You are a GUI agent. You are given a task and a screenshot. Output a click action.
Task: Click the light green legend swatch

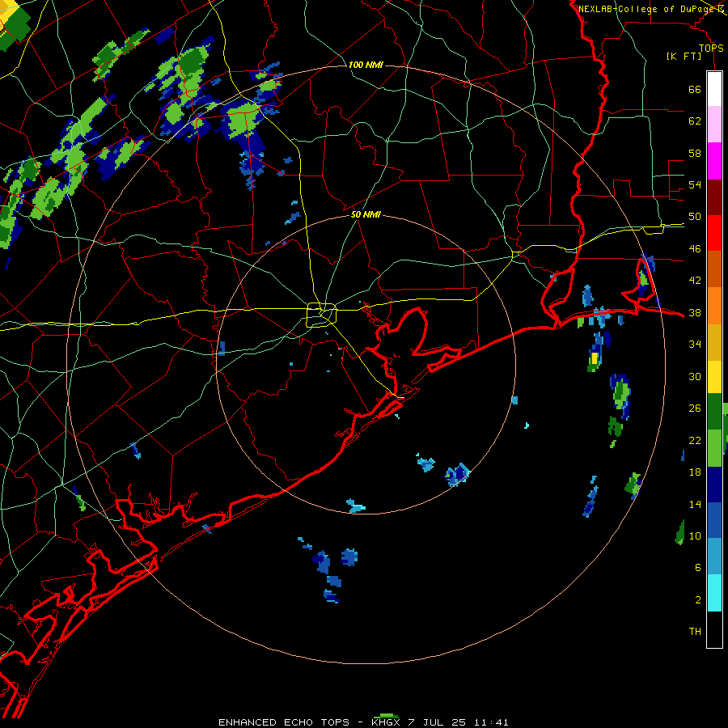[714, 448]
